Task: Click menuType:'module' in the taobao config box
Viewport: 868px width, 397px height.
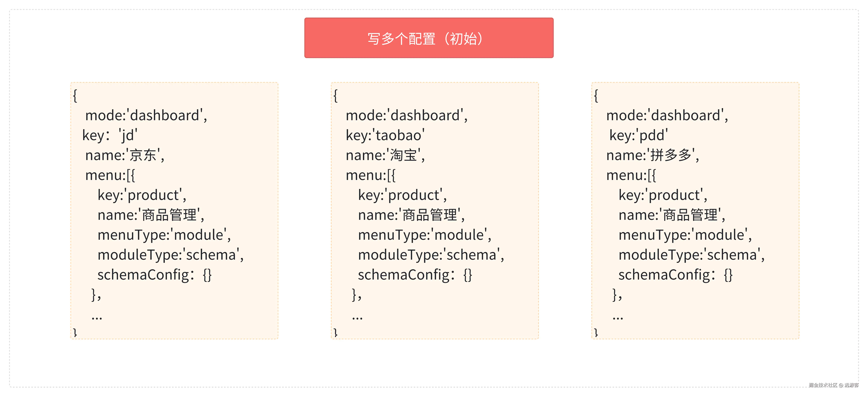Action: click(x=425, y=235)
